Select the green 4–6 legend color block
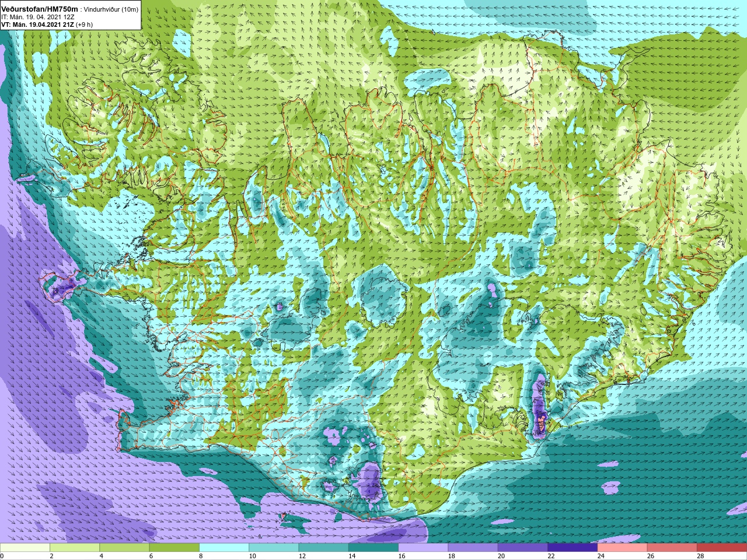This screenshot has width=747, height=560. (124, 548)
